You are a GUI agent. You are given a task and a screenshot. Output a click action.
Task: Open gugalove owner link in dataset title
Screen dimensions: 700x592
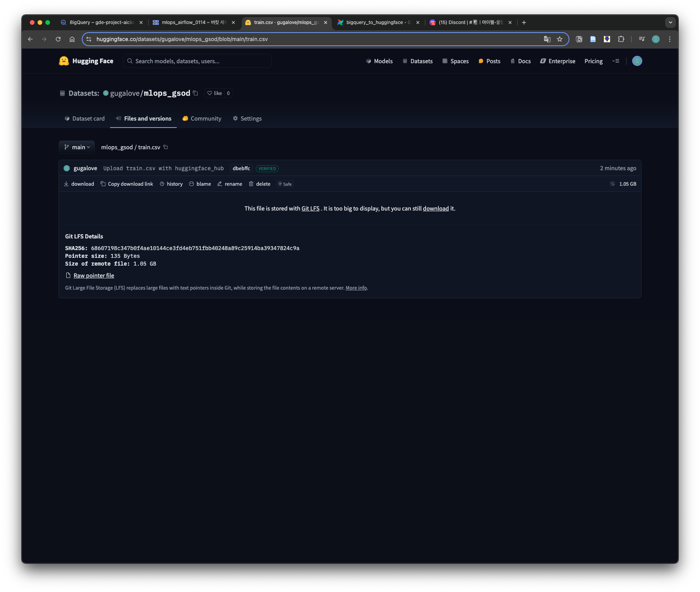pos(125,93)
